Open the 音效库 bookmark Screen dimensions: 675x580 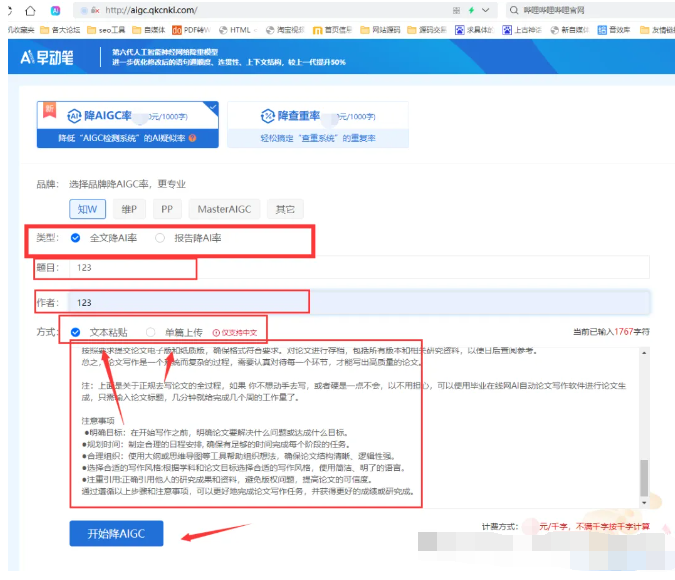pyautogui.click(x=613, y=30)
